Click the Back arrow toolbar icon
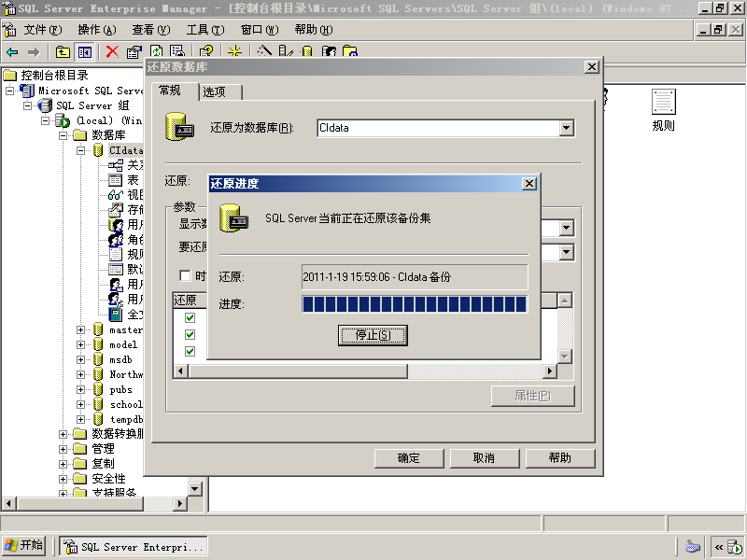This screenshot has width=747, height=560. [12, 52]
